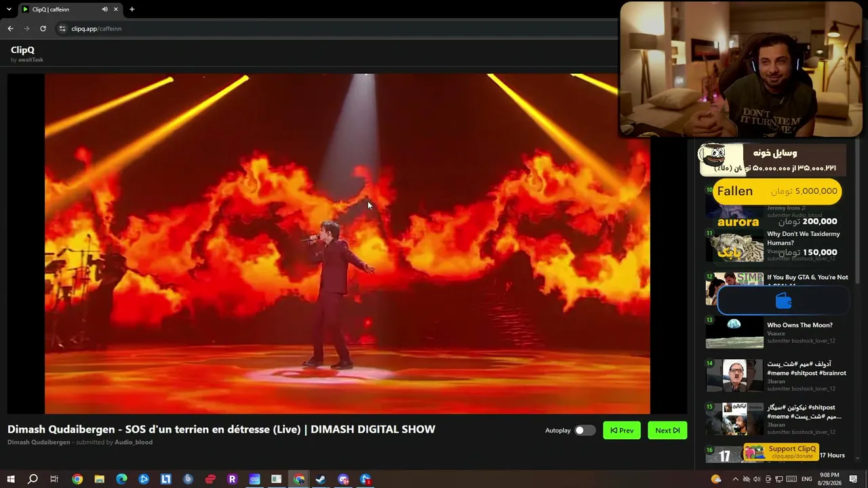868x488 pixels.
Task: View site information icon beside the URL
Action: point(62,28)
